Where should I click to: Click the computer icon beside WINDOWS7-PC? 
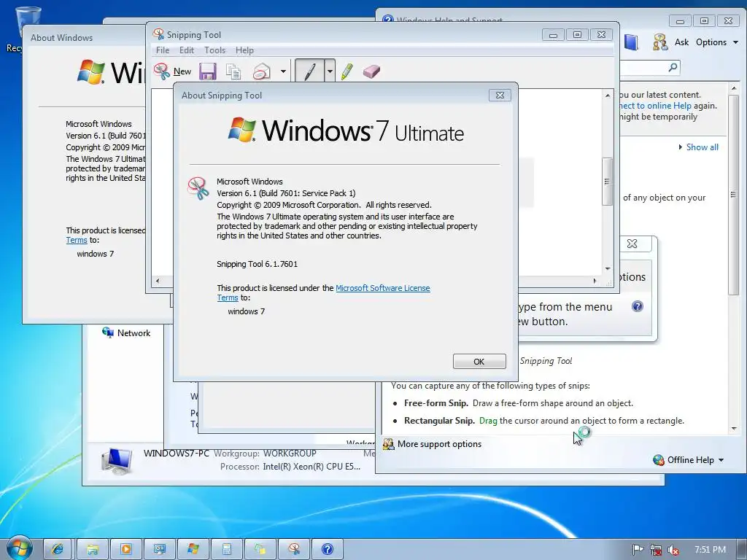[116, 461]
